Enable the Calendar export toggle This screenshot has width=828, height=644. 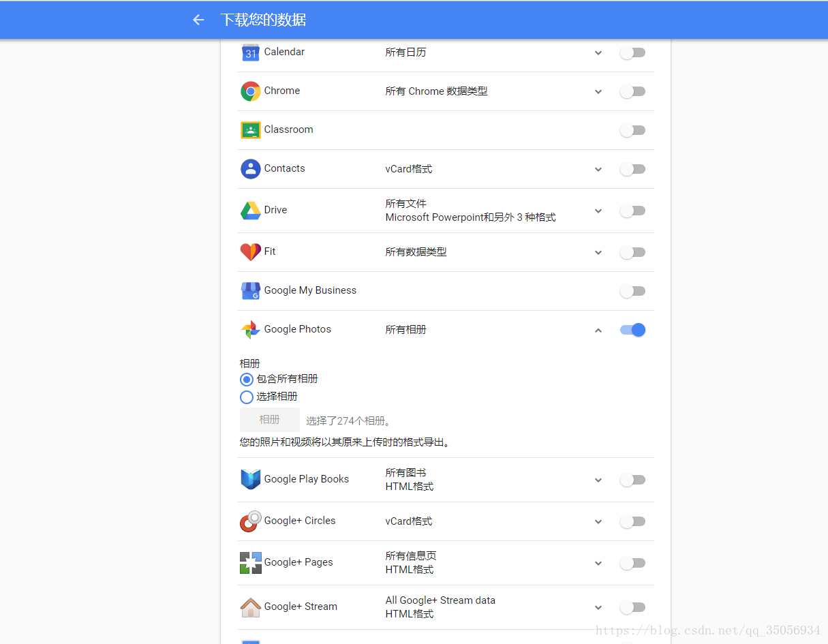coord(632,52)
